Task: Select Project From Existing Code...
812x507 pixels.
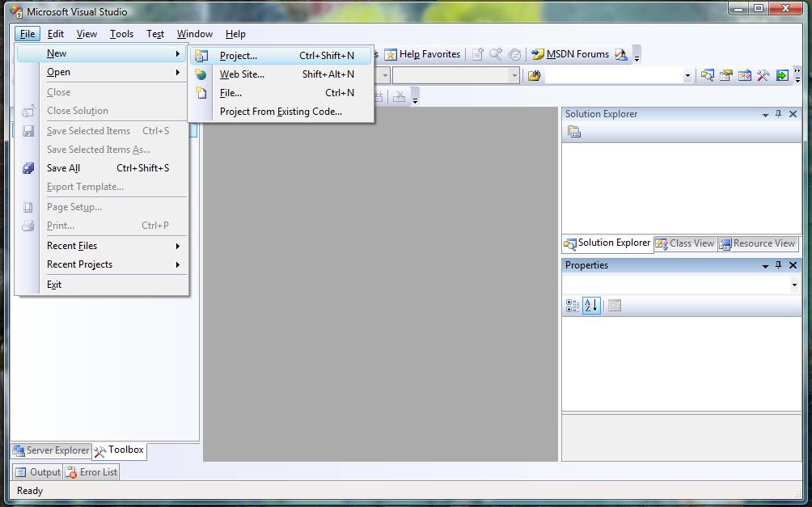Action: (x=281, y=112)
